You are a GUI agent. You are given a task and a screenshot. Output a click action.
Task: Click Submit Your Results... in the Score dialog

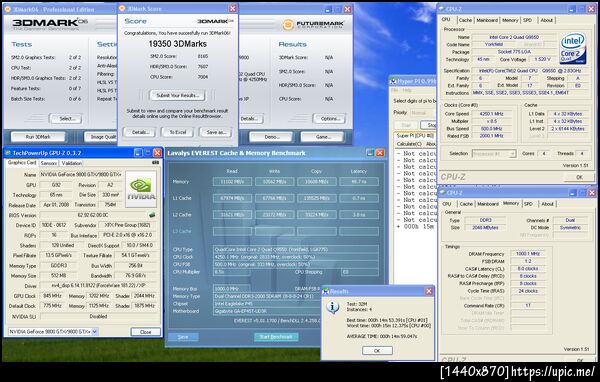(178, 95)
